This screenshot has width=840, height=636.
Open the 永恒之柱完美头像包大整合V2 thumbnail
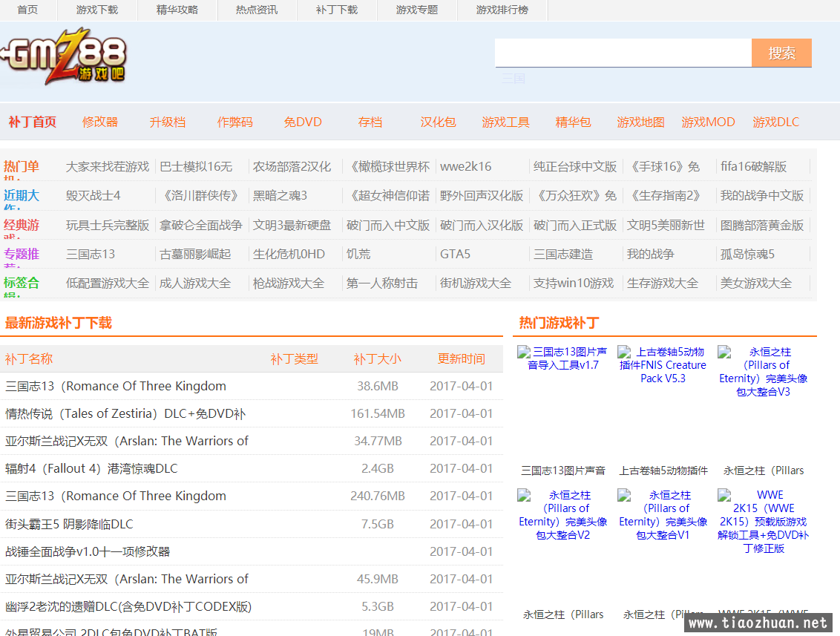[562, 514]
